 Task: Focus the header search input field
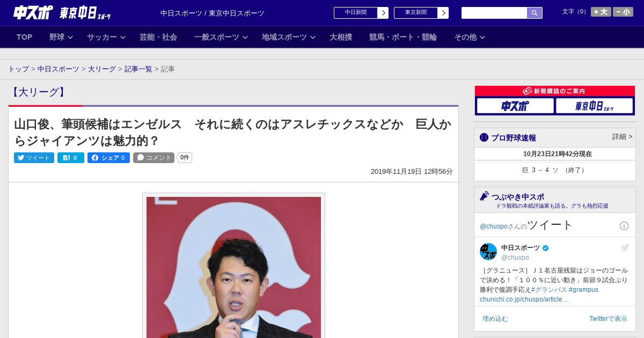pyautogui.click(x=494, y=13)
